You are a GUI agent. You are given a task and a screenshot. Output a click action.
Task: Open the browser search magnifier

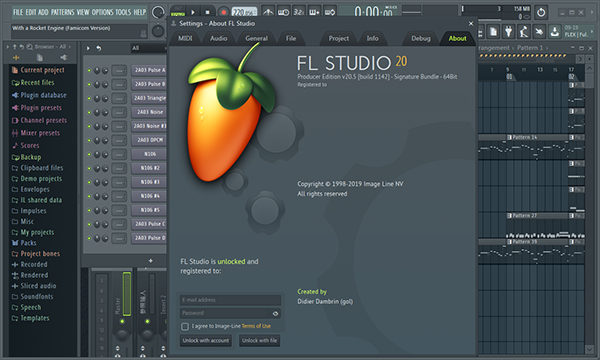[x=29, y=47]
